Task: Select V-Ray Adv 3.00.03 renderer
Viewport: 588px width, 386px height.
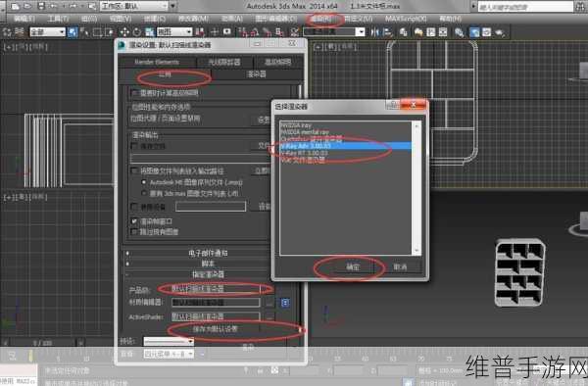Action: [x=345, y=146]
